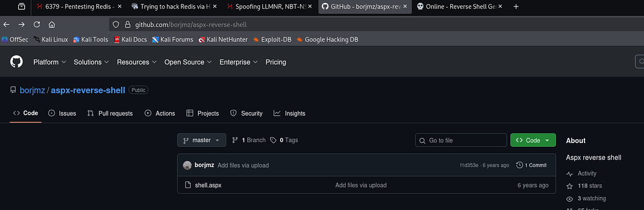The width and height of the screenshot is (644, 210).
Task: Close the Online Reverse Shell Generator tab
Action: pos(500,6)
